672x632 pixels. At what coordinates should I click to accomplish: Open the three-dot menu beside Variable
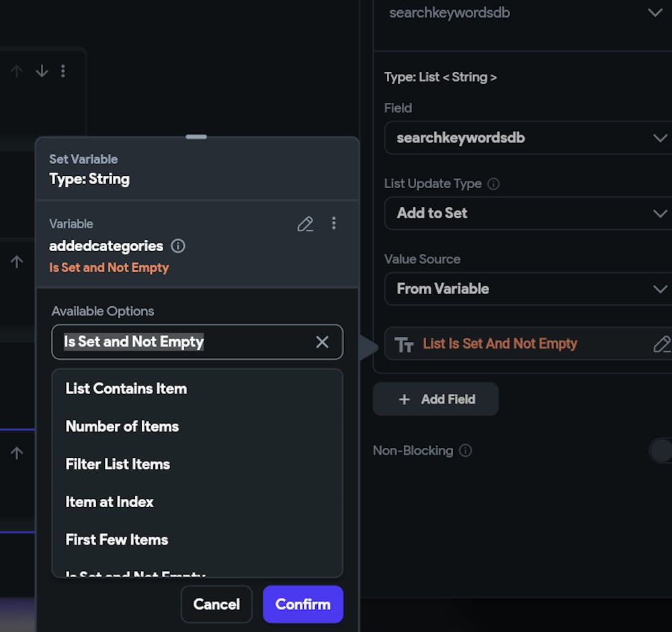coord(334,224)
